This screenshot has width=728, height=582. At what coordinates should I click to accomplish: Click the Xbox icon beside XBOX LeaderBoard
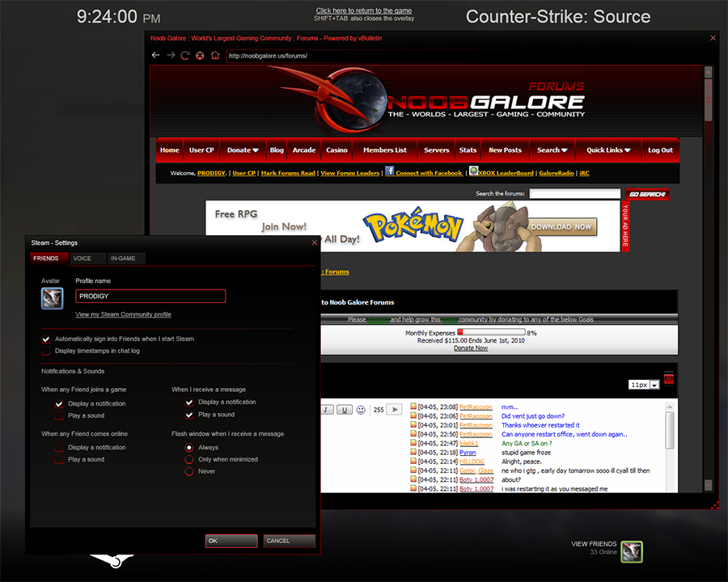tap(473, 171)
